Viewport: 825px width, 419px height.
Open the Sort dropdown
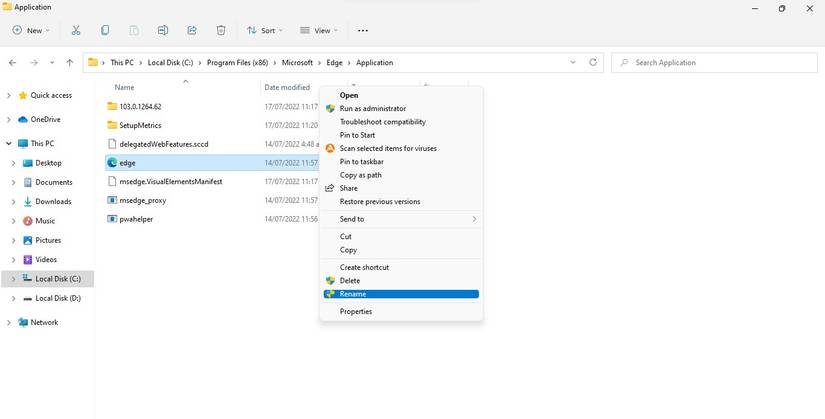point(265,31)
